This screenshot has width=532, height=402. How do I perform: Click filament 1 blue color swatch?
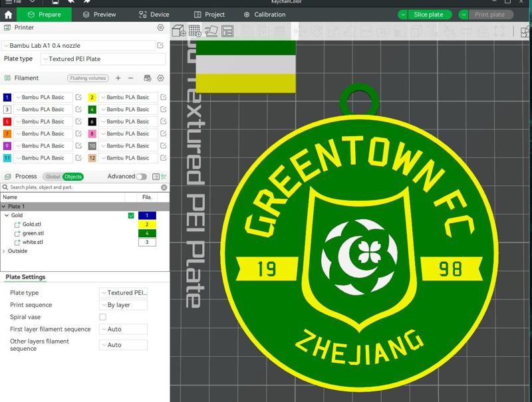(7, 97)
